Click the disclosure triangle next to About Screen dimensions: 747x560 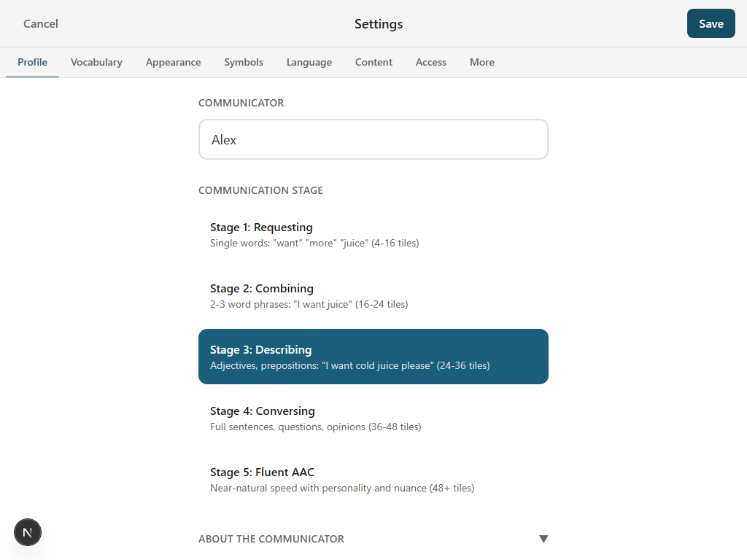(x=544, y=539)
